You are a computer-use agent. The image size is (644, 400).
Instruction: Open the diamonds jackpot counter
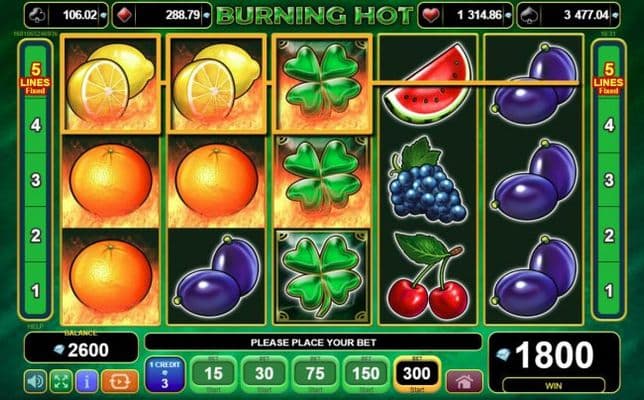click(162, 15)
